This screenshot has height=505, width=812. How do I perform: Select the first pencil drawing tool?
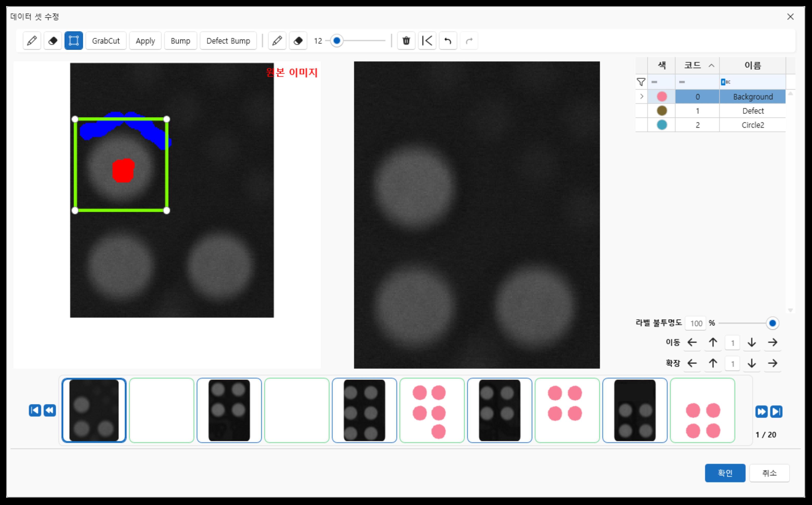click(x=32, y=41)
